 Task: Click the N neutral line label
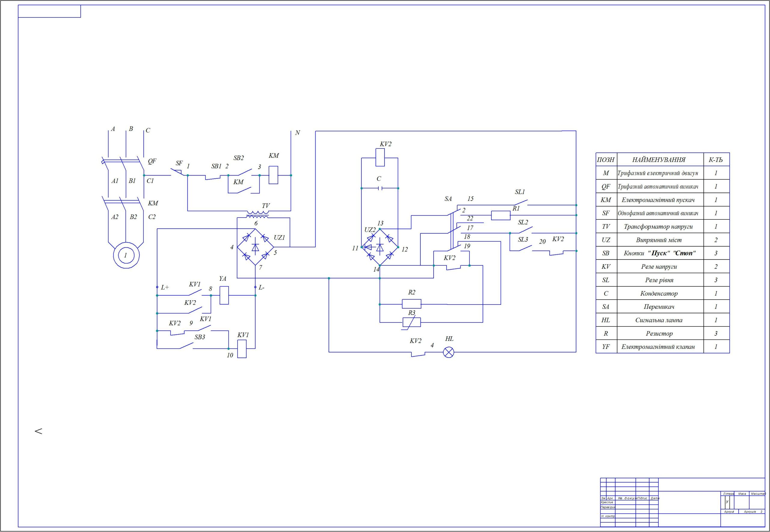click(x=297, y=133)
